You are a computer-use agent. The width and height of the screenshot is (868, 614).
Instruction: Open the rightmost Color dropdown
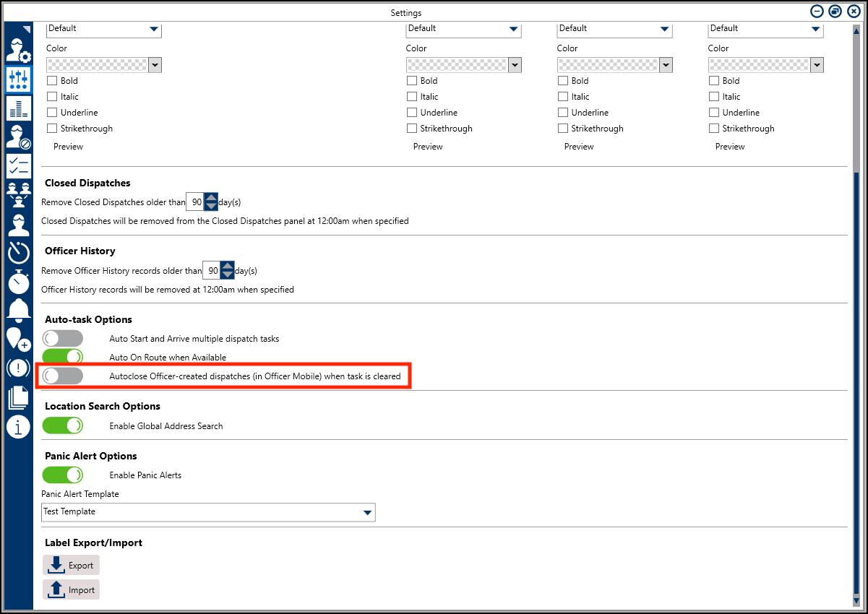pyautogui.click(x=817, y=64)
